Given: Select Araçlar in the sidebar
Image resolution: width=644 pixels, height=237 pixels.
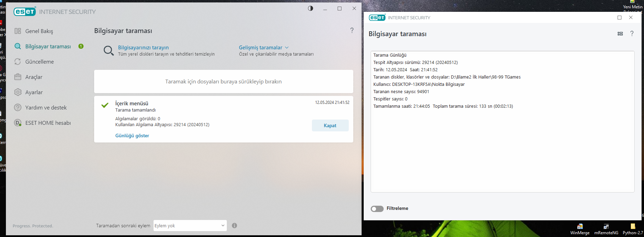Looking at the screenshot, I should 34,77.
